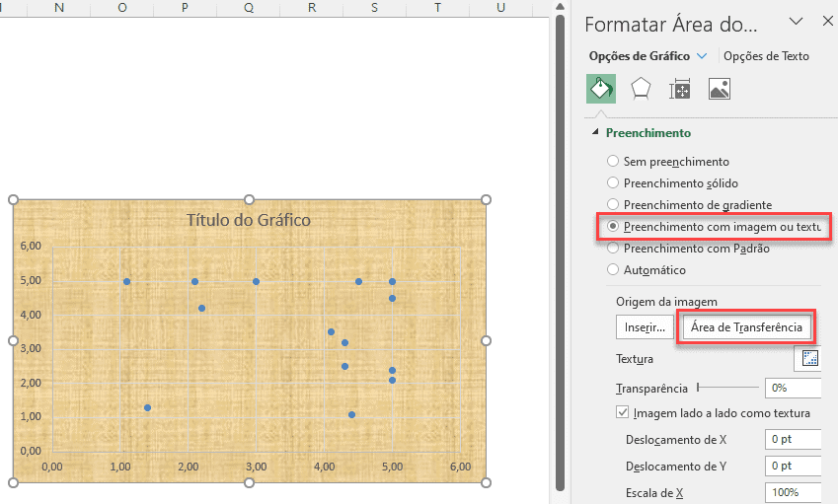Click the 'Área de Transferência' button
The width and height of the screenshot is (838, 504).
pos(747,326)
